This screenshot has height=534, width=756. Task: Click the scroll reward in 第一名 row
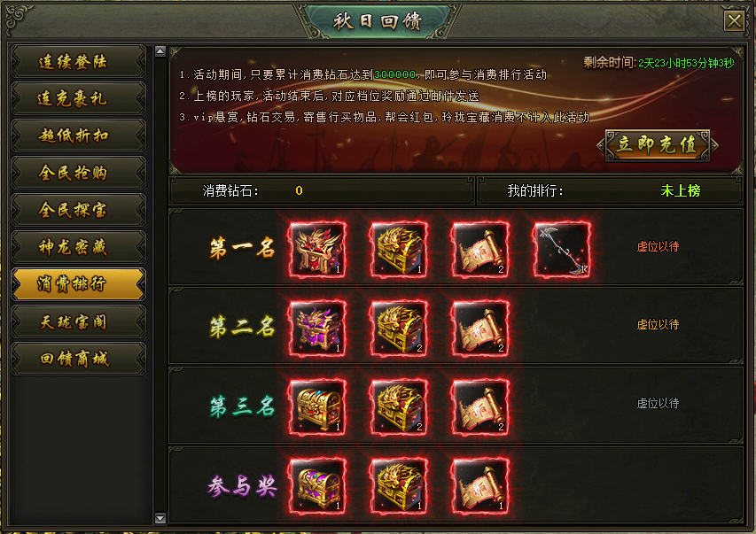click(480, 249)
